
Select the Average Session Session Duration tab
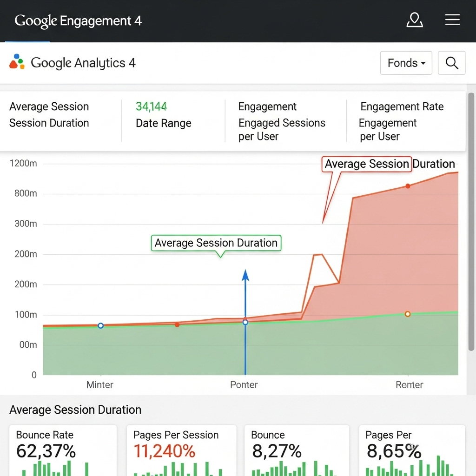click(x=49, y=115)
